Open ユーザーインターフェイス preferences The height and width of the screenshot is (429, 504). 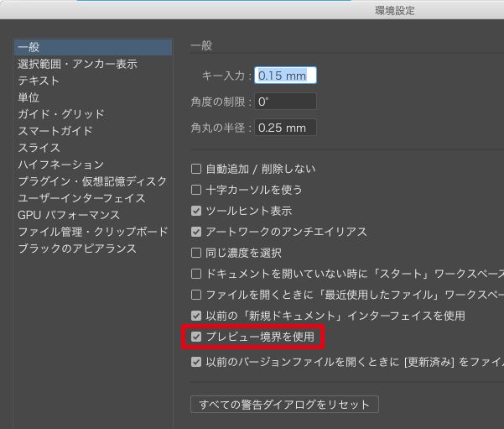coord(81,198)
